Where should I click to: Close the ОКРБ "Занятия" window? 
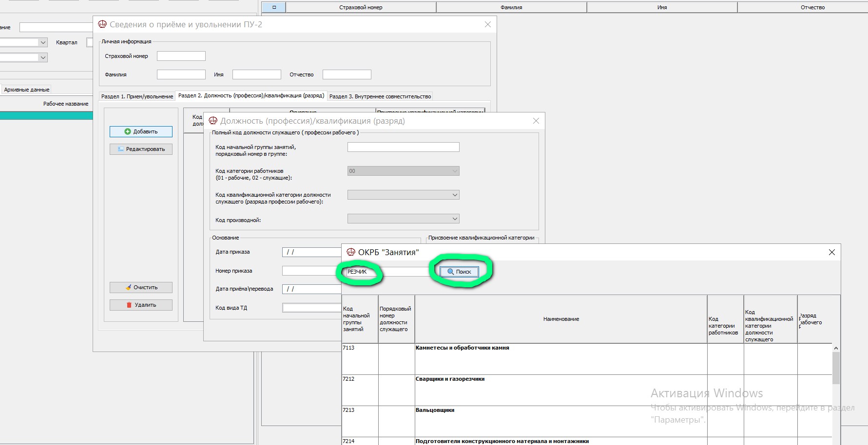click(831, 252)
